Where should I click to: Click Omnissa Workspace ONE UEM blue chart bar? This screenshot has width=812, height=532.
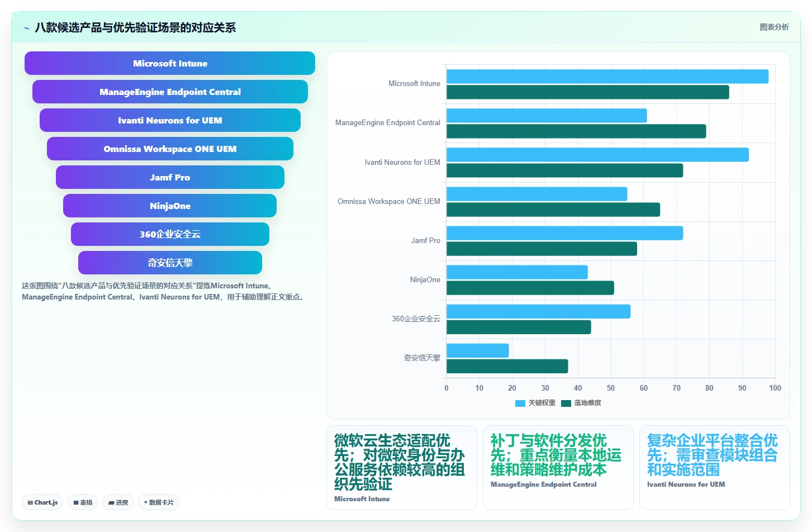[x=537, y=194]
